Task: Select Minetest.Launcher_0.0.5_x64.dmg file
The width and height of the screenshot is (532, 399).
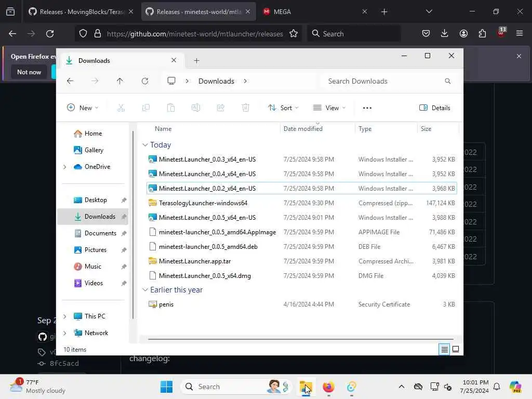Action: (x=302, y=275)
